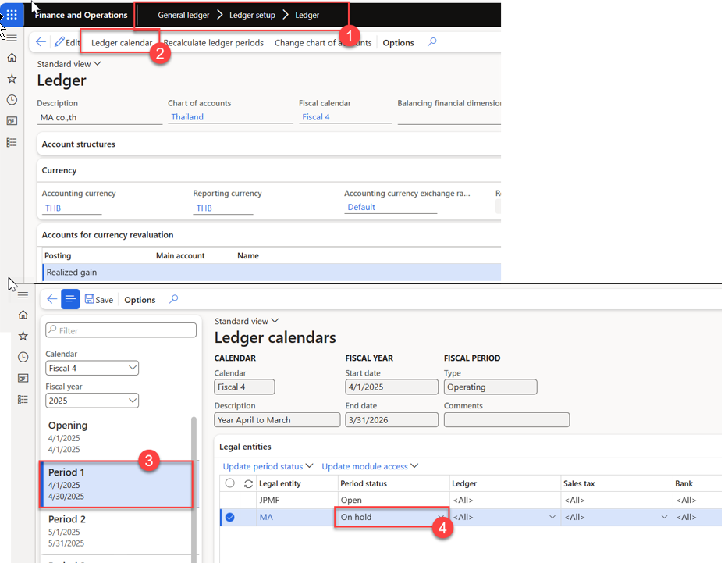Click MA legal entity link

tap(266, 517)
